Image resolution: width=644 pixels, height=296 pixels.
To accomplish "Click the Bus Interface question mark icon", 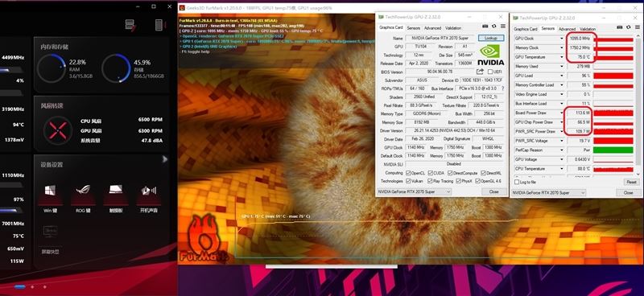I will (502, 88).
